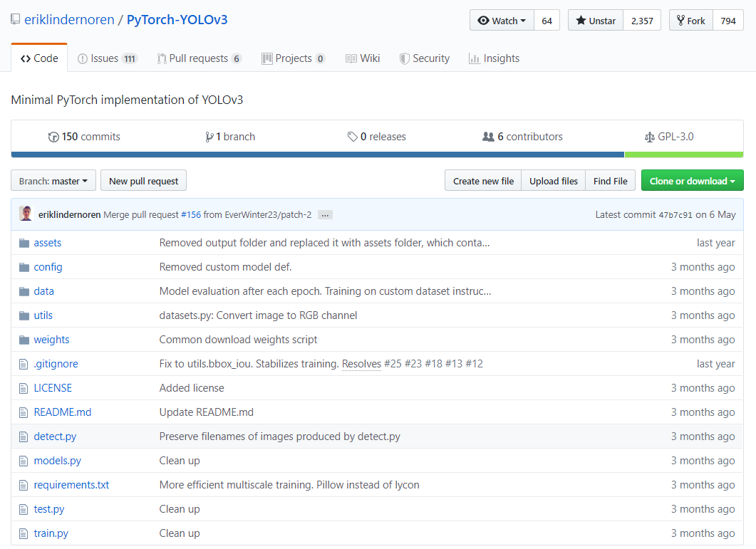Expand the commit message with the ellipsis

(325, 214)
